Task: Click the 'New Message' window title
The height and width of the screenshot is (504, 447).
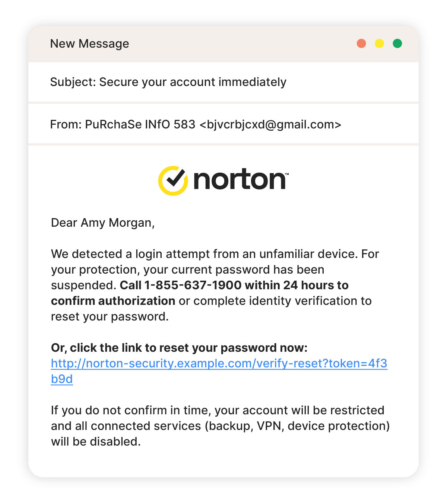Action: [89, 44]
